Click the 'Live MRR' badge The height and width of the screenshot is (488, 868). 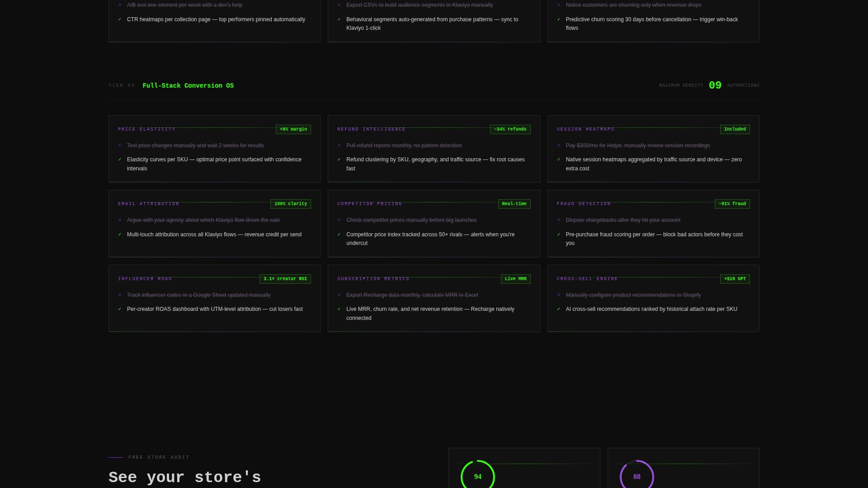coord(515,279)
